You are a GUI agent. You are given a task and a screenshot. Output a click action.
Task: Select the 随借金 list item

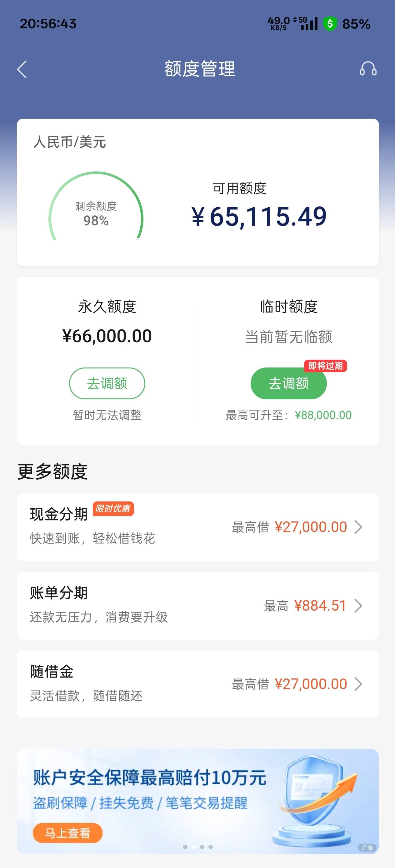pyautogui.click(x=198, y=684)
